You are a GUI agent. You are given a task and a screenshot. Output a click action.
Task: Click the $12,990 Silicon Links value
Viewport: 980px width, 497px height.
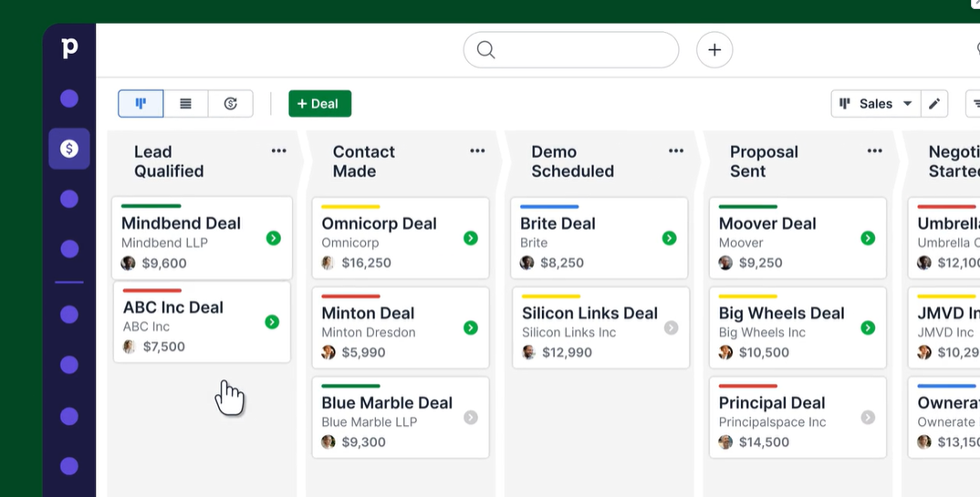[x=567, y=352]
